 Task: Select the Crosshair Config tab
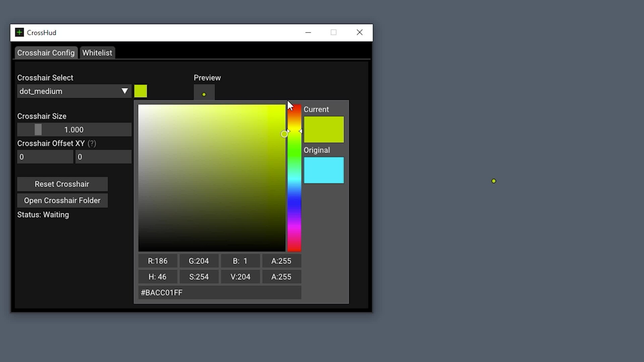click(x=46, y=53)
